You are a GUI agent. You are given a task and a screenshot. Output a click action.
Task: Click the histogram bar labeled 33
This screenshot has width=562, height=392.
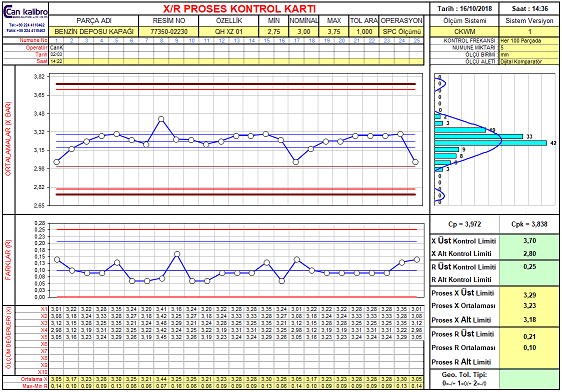479,137
